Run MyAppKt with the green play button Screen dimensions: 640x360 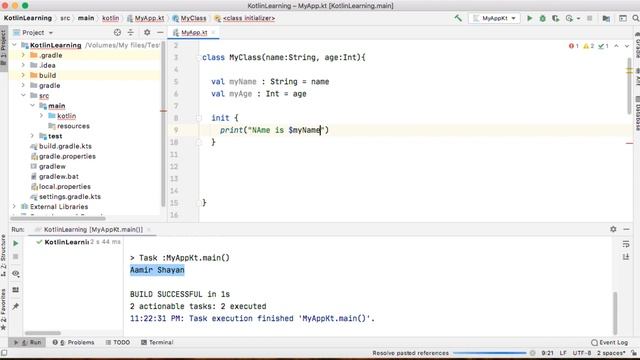click(529, 18)
